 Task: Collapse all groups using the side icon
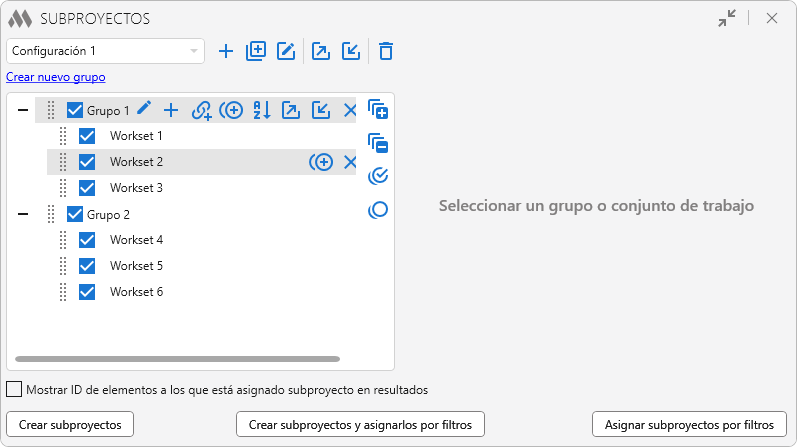pyautogui.click(x=378, y=143)
